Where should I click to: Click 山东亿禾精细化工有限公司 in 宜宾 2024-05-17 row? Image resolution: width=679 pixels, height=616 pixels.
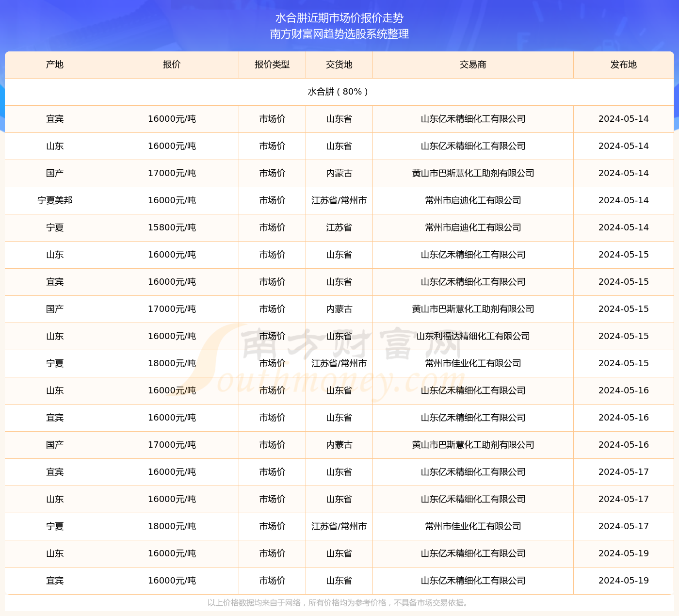pyautogui.click(x=473, y=472)
